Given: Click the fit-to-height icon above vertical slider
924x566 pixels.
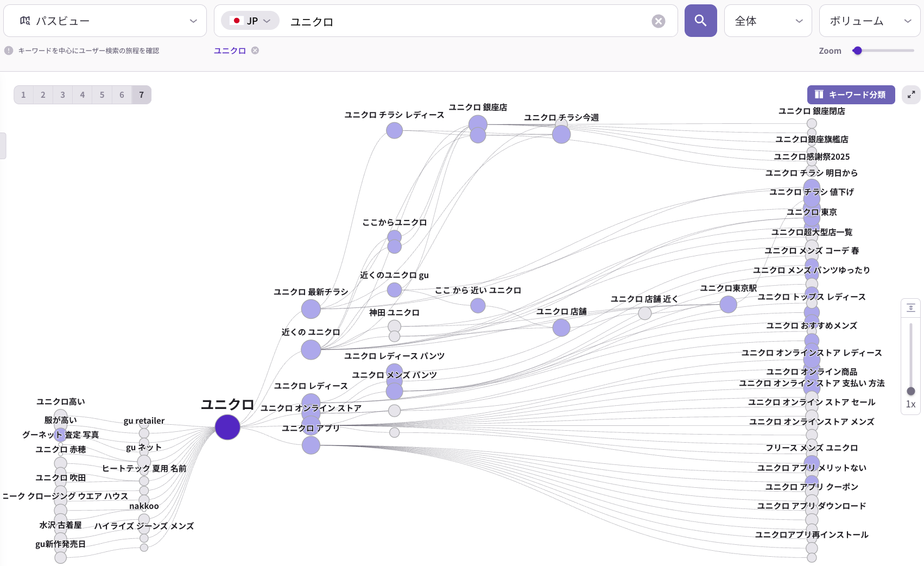Looking at the screenshot, I should [911, 308].
